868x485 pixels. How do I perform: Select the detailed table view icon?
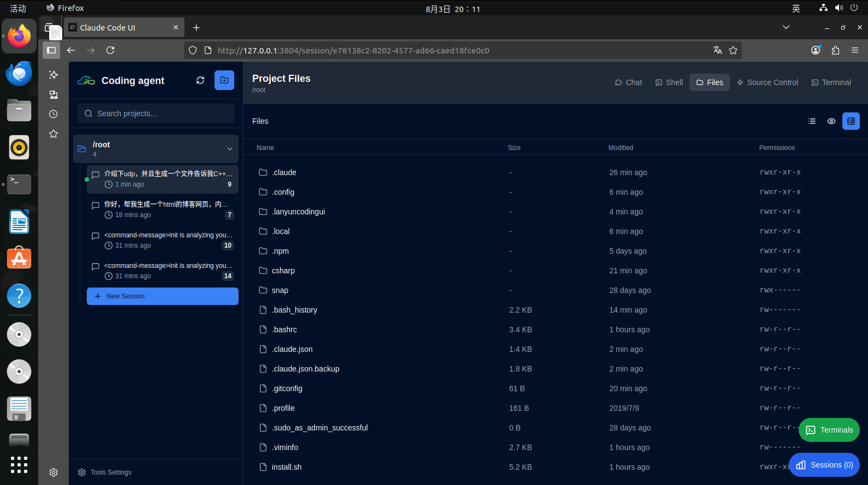tap(851, 121)
